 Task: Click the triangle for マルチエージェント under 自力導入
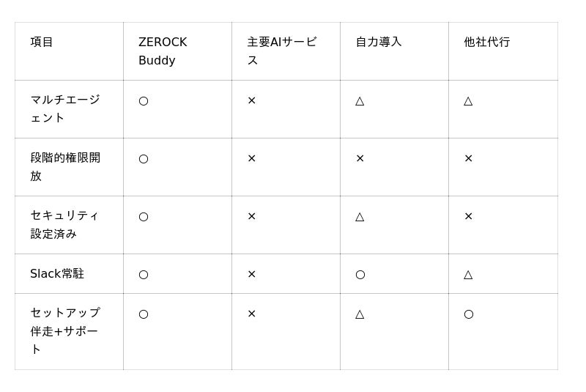tap(360, 100)
